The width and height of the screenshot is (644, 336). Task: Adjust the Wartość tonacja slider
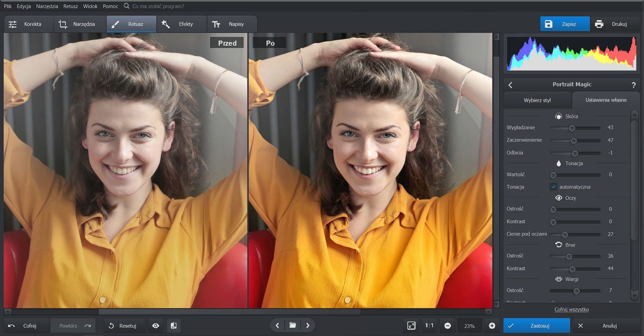[575, 175]
